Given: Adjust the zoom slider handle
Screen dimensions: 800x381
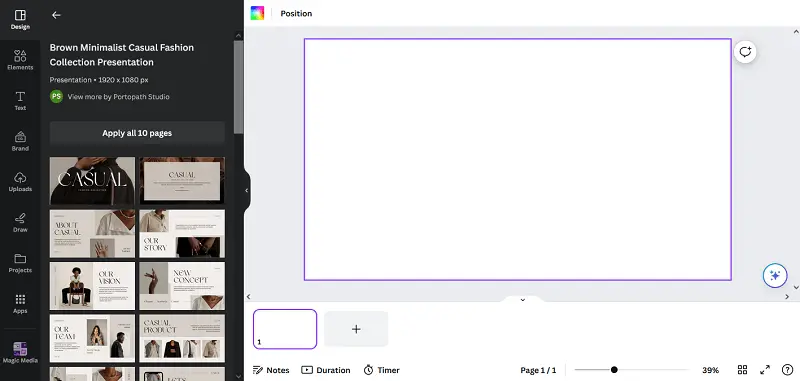Looking at the screenshot, I should [x=614, y=370].
